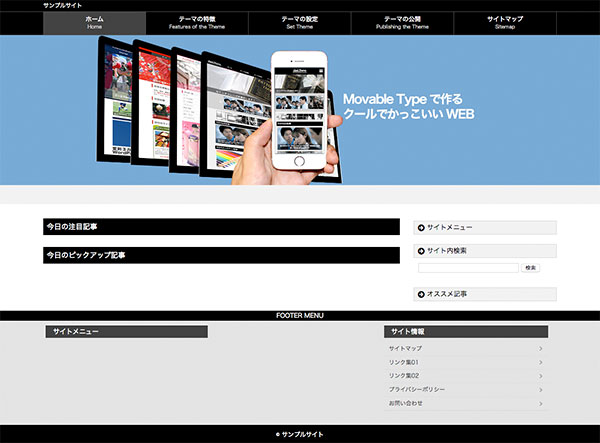Select テーマの設定 Set Theme menu item
This screenshot has height=443, width=600.
[x=300, y=23]
